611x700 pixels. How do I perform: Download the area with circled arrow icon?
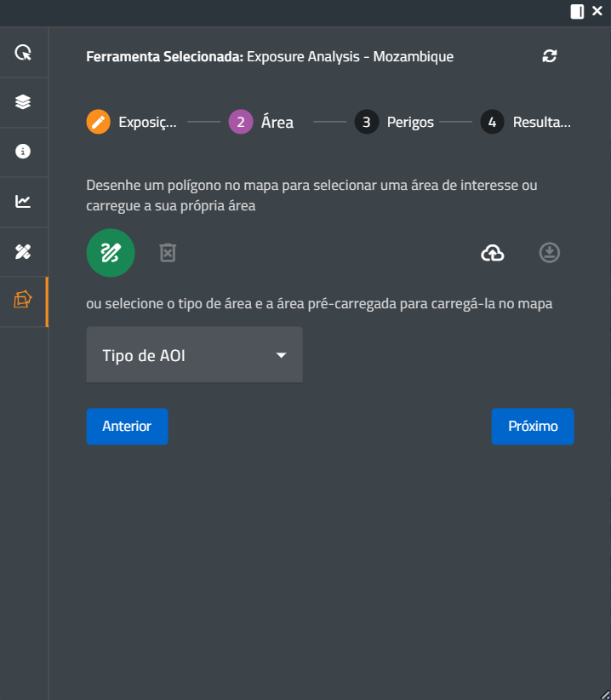tap(550, 253)
